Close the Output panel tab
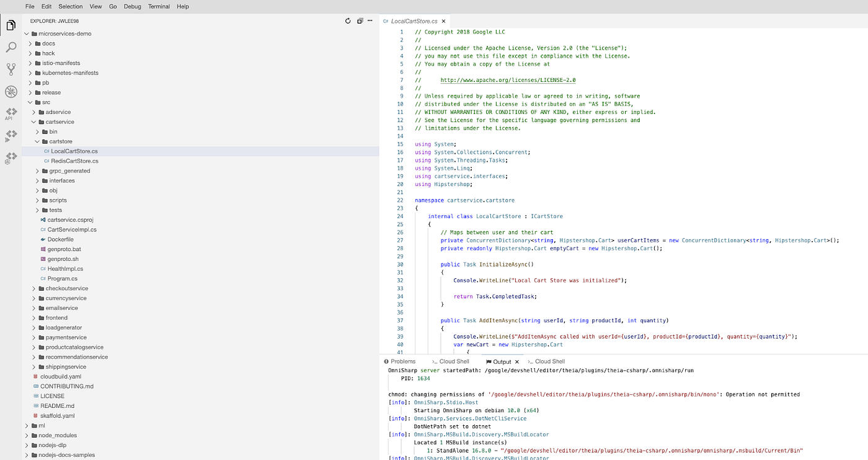The image size is (868, 460). click(517, 362)
